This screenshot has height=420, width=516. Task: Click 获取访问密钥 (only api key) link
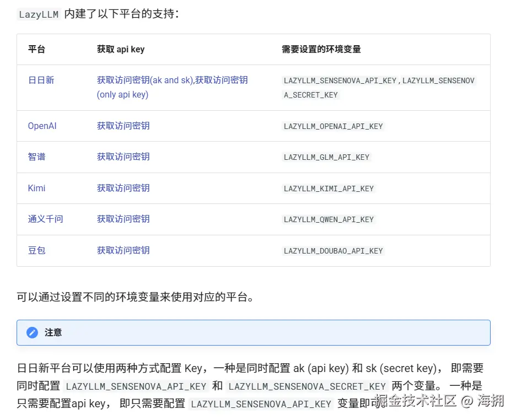coord(172,87)
